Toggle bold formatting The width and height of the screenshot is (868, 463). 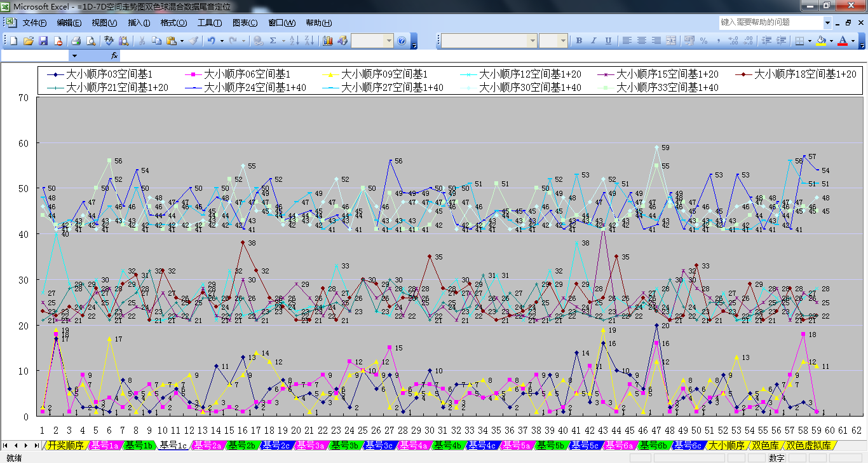click(x=579, y=41)
